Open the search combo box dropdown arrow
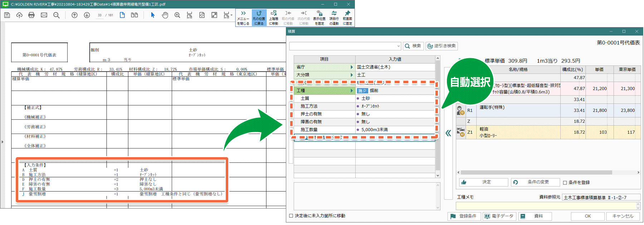 (398, 46)
